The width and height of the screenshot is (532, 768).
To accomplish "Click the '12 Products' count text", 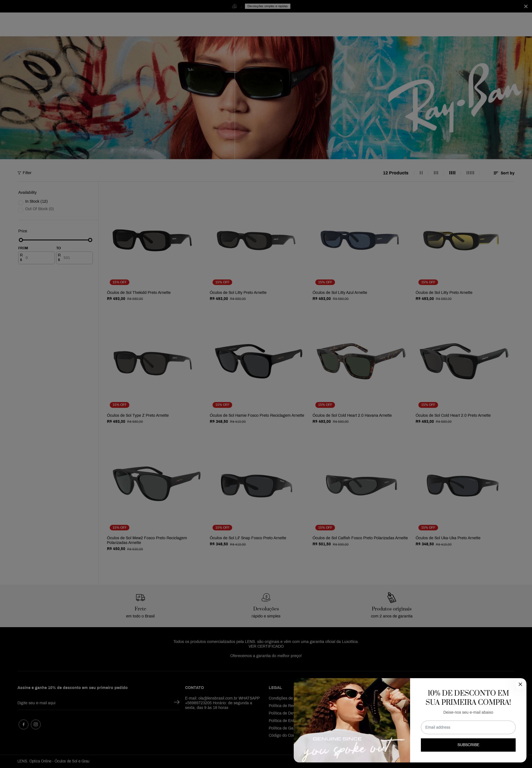I will pyautogui.click(x=395, y=173).
